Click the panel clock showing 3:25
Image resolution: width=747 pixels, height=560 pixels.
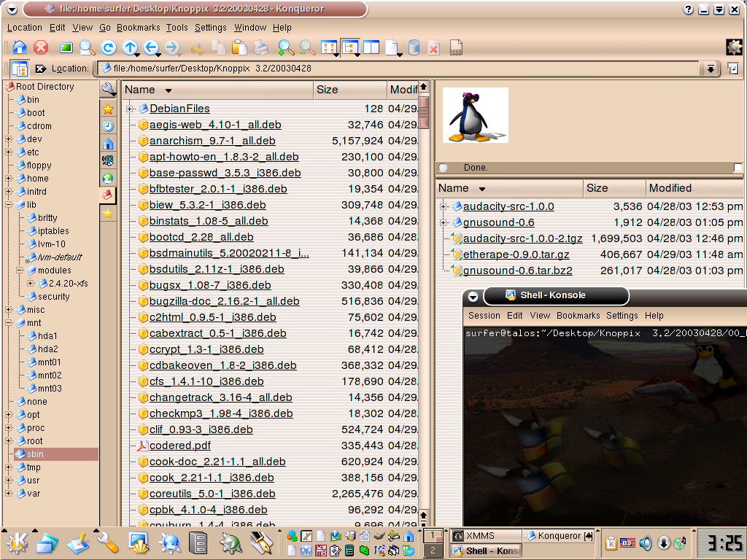720,543
